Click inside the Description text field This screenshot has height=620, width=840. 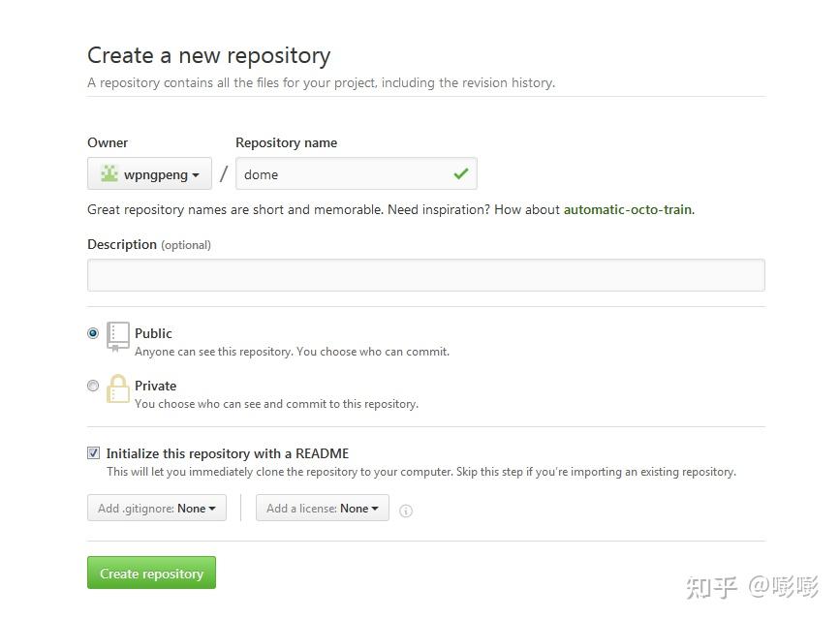tap(426, 275)
